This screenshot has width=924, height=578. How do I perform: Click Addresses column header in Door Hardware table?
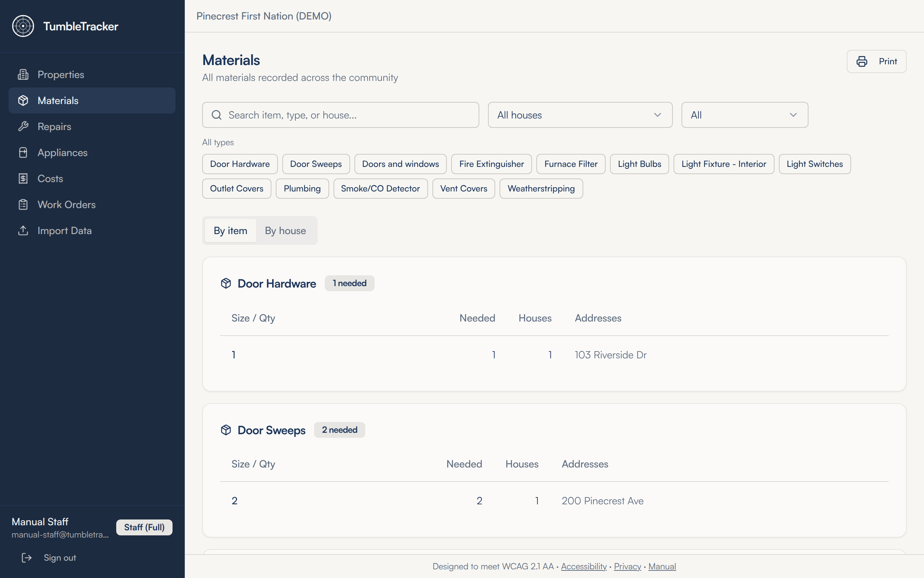598,318
